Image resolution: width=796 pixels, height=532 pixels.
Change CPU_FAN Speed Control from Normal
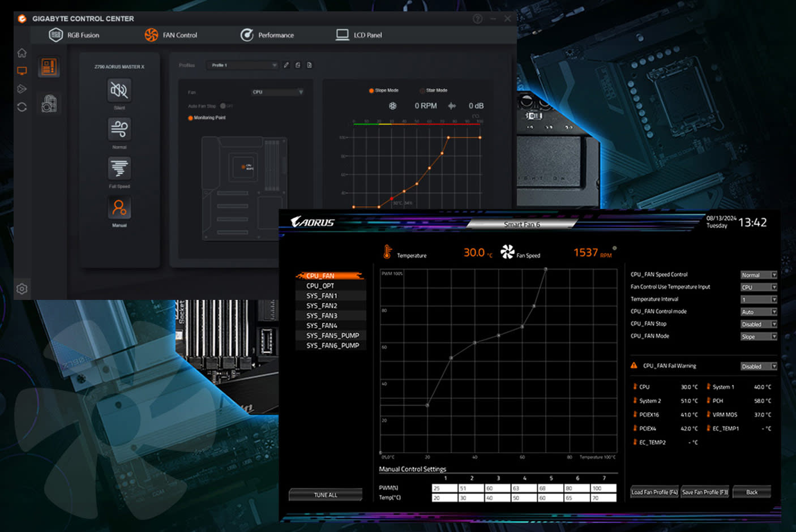[x=758, y=274]
